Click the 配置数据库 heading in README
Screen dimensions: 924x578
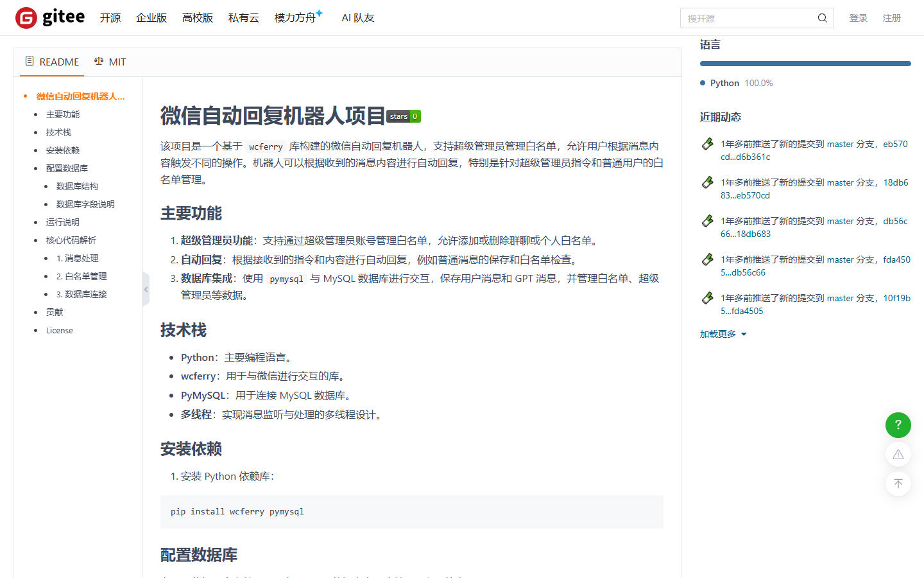[x=199, y=555]
